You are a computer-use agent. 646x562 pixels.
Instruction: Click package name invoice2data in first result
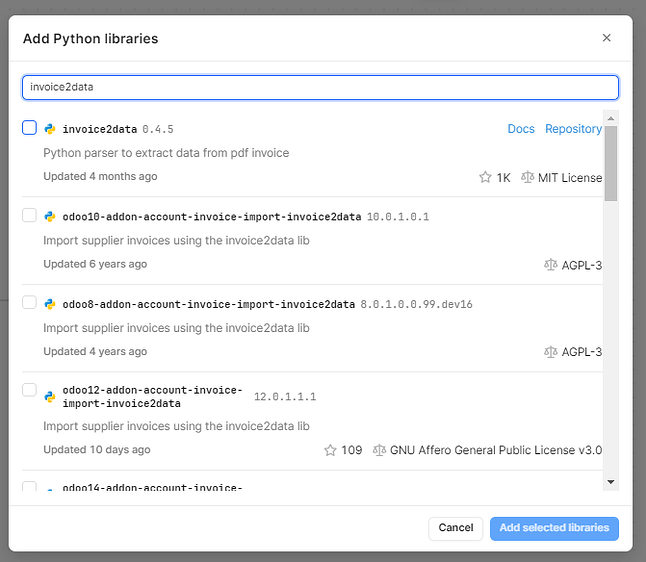(100, 129)
